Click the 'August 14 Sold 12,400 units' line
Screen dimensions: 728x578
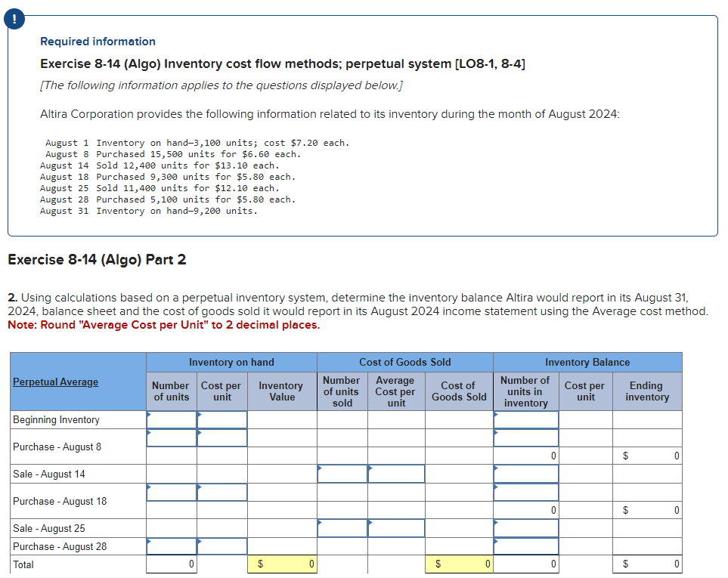pos(160,165)
